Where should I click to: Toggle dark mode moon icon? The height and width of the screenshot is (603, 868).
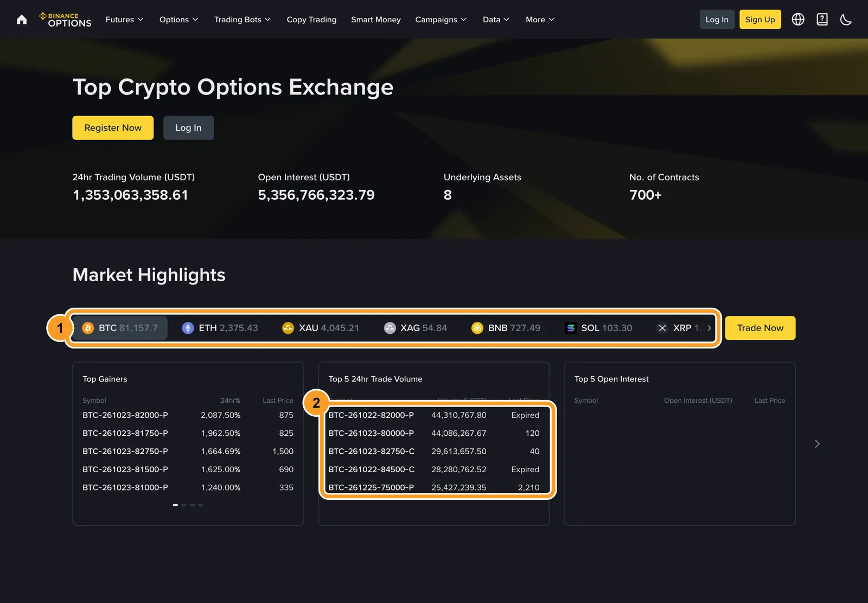[846, 20]
